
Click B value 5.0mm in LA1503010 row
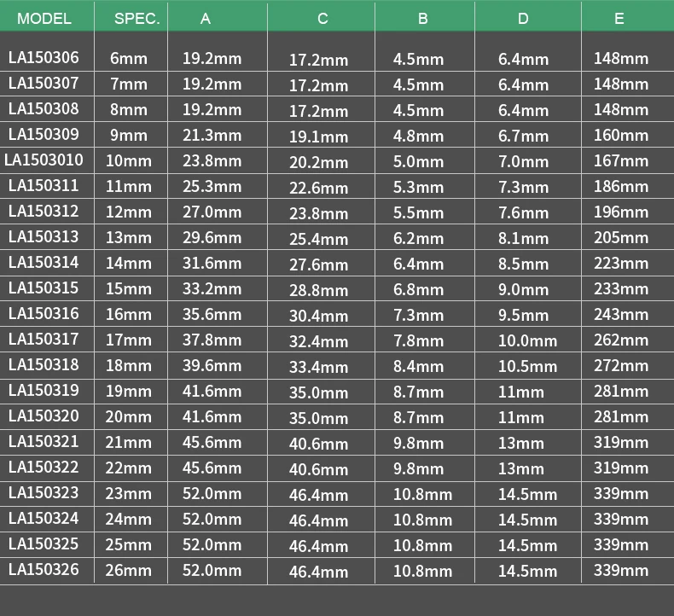click(418, 161)
